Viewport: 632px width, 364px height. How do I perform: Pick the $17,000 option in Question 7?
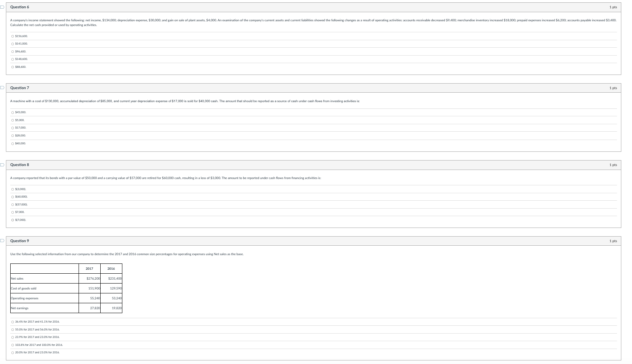13,127
